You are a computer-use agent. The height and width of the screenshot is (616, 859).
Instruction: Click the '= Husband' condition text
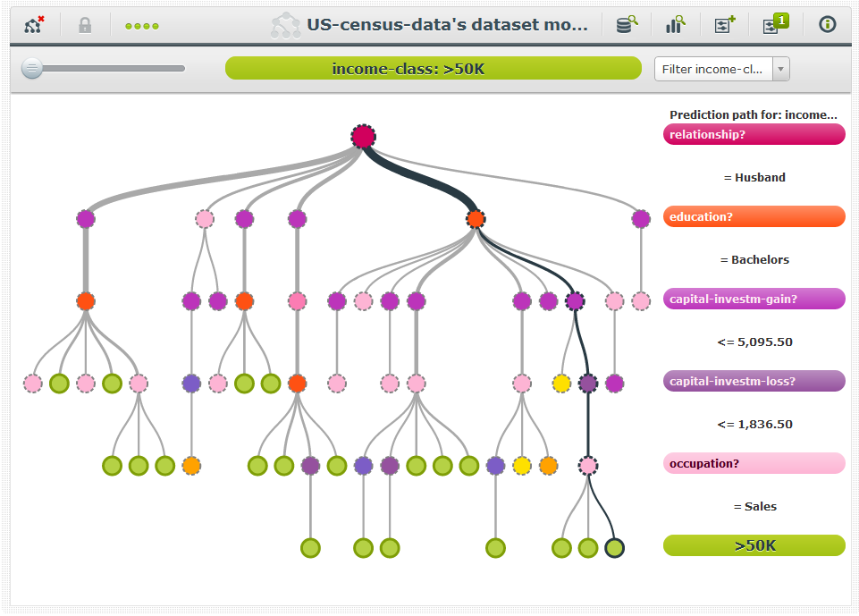[x=754, y=178]
